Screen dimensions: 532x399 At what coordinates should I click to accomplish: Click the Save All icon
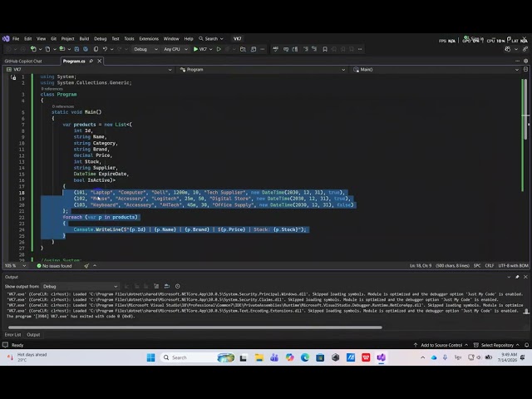click(86, 49)
